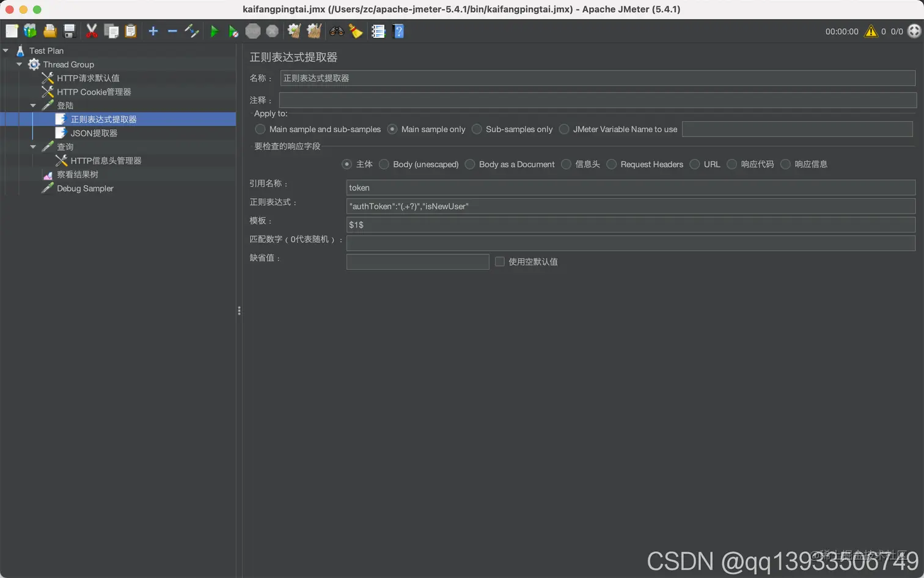This screenshot has width=924, height=578.
Task: Select HTTP请求默认值 in the tree
Action: (88, 78)
